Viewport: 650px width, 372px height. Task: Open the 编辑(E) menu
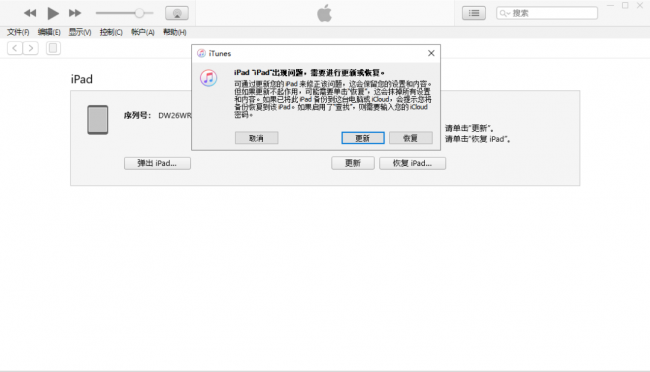pyautogui.click(x=49, y=32)
